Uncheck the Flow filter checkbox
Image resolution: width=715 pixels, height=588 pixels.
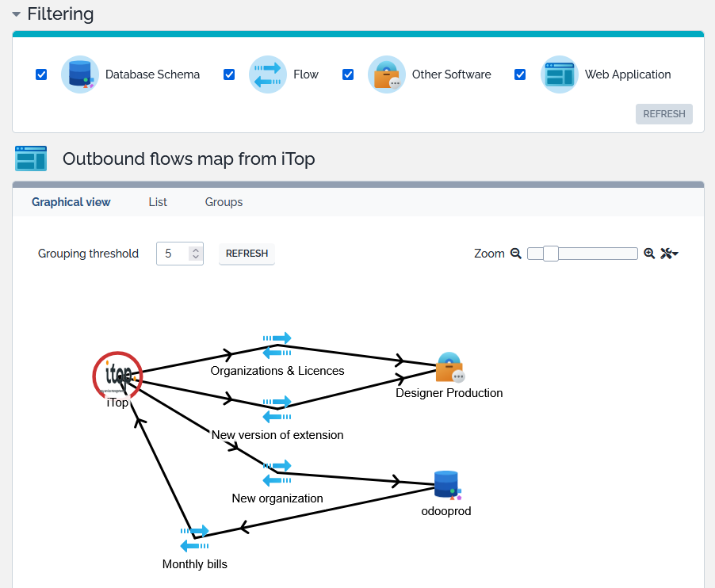click(x=229, y=74)
